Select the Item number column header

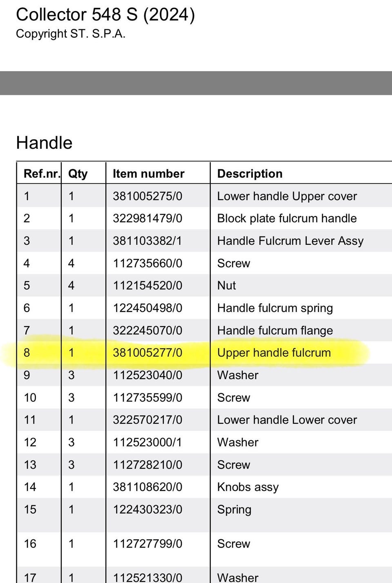pyautogui.click(x=149, y=174)
